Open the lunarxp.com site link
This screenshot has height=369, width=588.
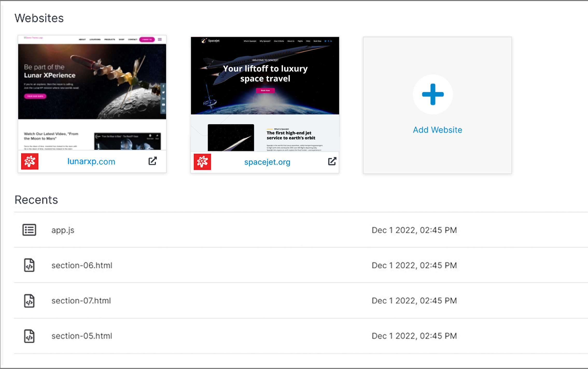[x=91, y=161]
